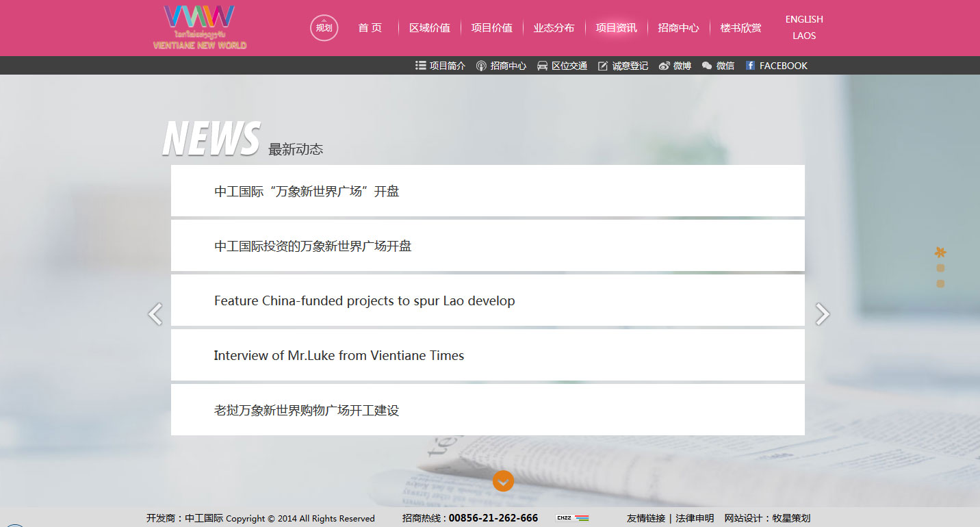This screenshot has height=527, width=980.
Task: Select the third page indicator dot
Action: (940, 284)
